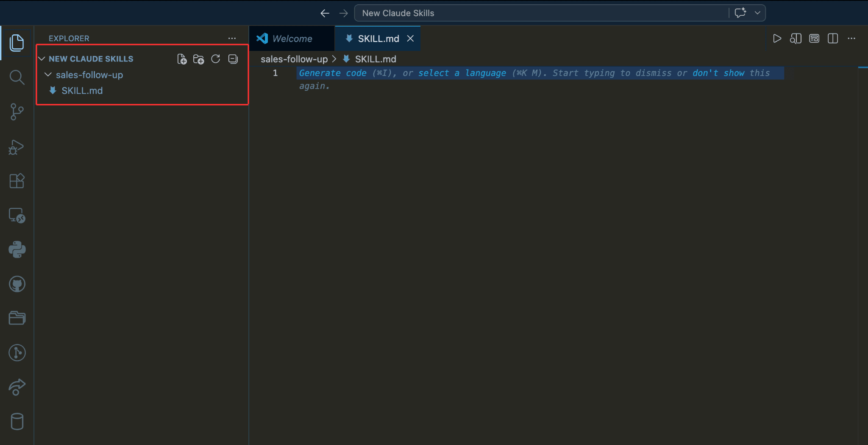Open the Extensions view
The image size is (868, 445).
coord(17,181)
